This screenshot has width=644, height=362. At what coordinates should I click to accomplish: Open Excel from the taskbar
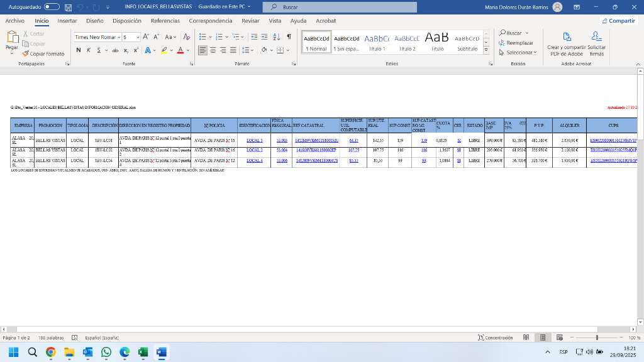(143, 352)
